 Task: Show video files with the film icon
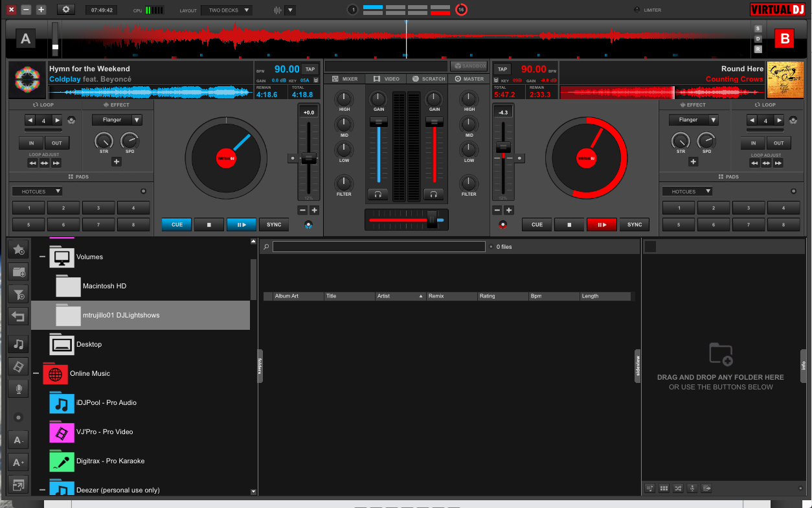(x=19, y=367)
